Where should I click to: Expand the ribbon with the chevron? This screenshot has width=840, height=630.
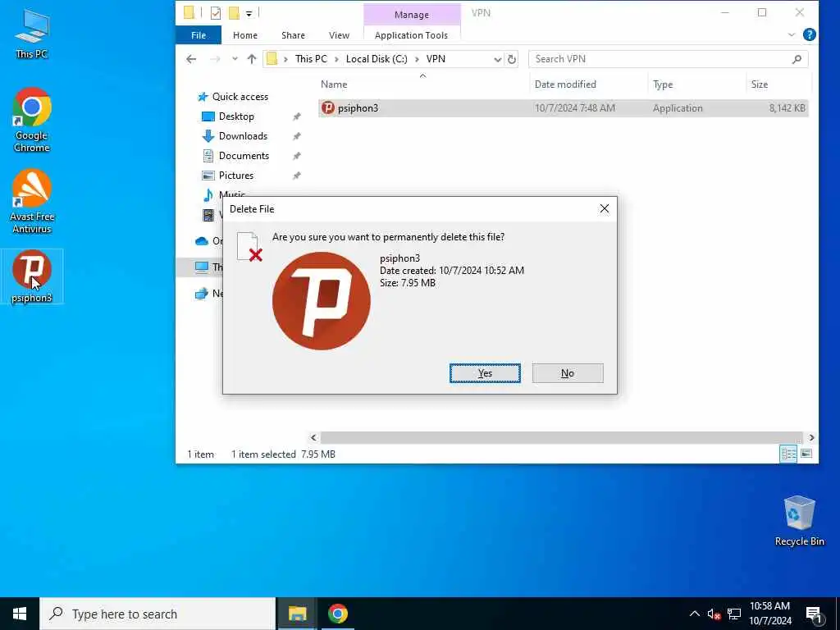click(x=792, y=34)
